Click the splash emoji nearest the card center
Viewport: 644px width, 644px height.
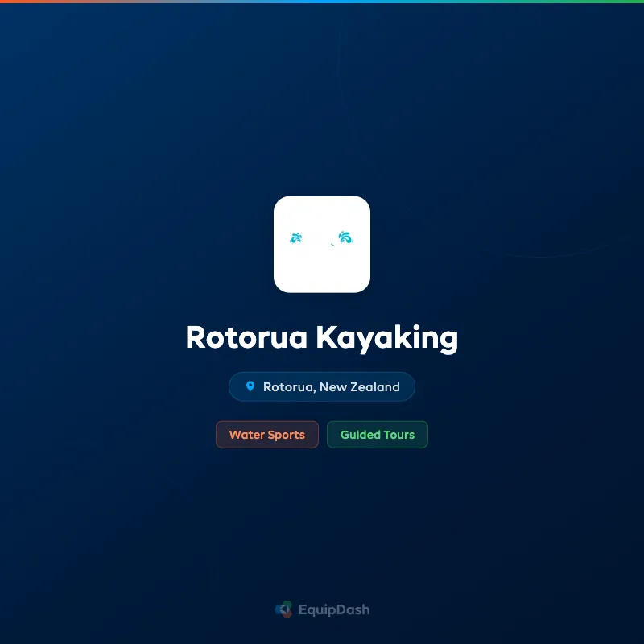pyautogui.click(x=346, y=237)
